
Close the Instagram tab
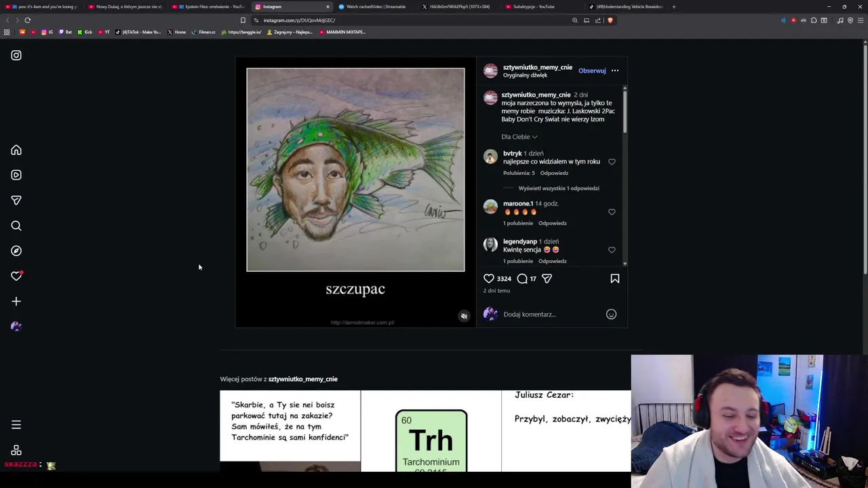328,7
